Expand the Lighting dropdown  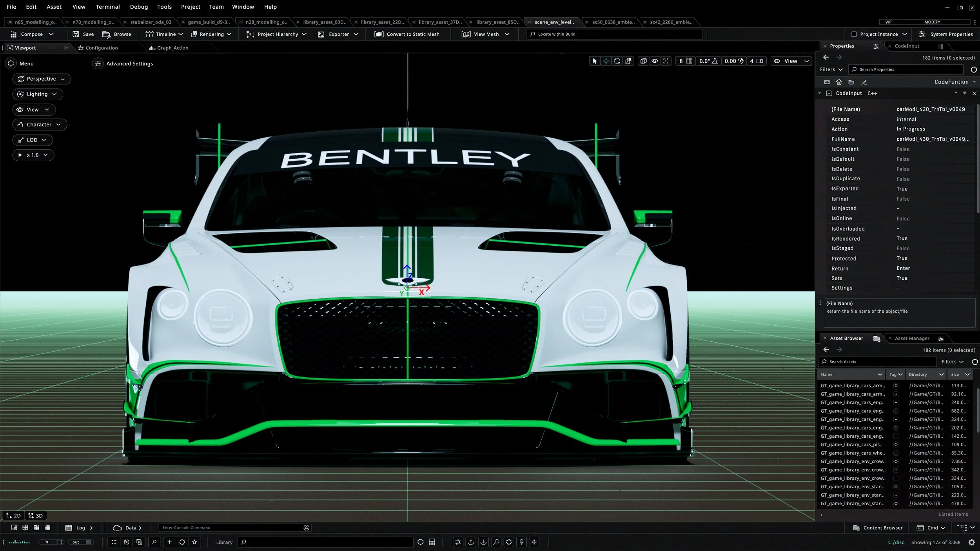pos(38,94)
